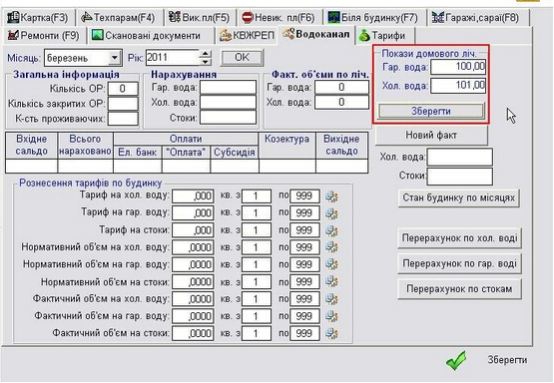554x383 pixels.
Task: Open the Ремонти (F9) tab
Action: 44,35
